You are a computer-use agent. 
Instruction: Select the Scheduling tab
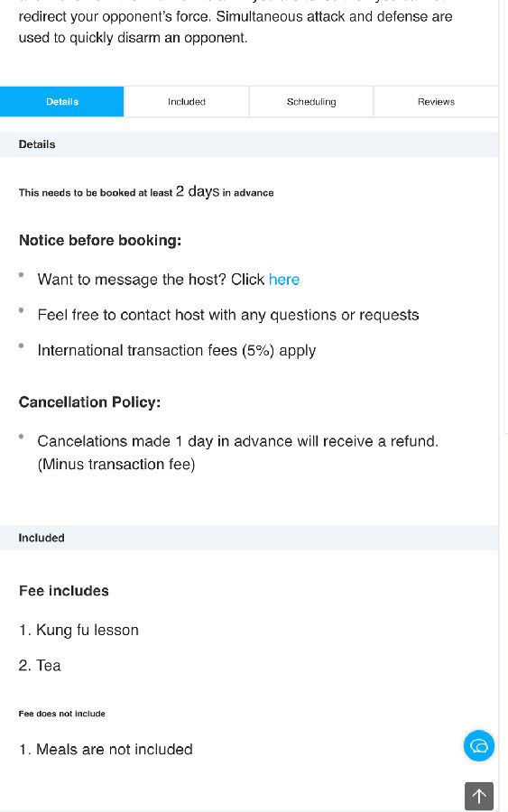tap(311, 101)
